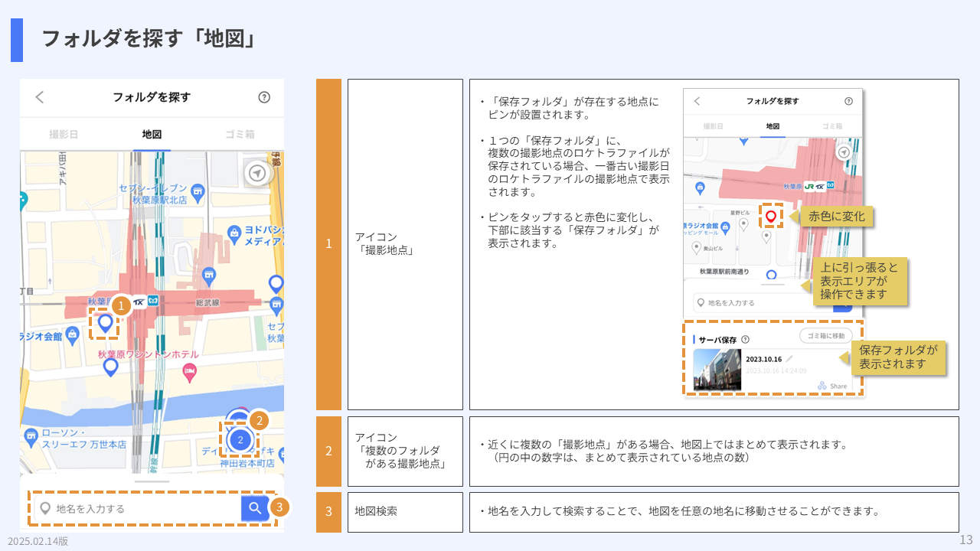Open the ゴミ箱 tab in the large phone
Image resolution: width=980 pixels, height=551 pixels.
click(240, 134)
